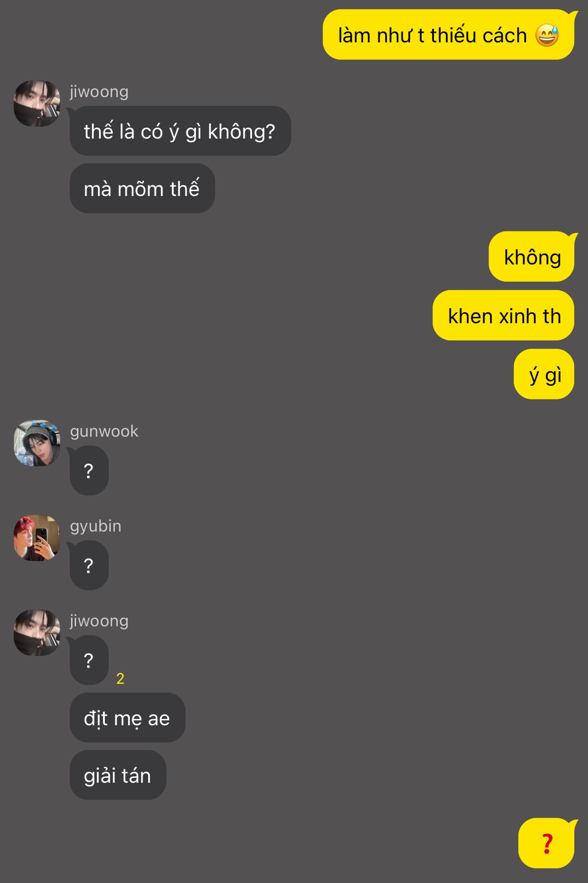
Task: Tap the gunwook sender name
Action: [104, 431]
